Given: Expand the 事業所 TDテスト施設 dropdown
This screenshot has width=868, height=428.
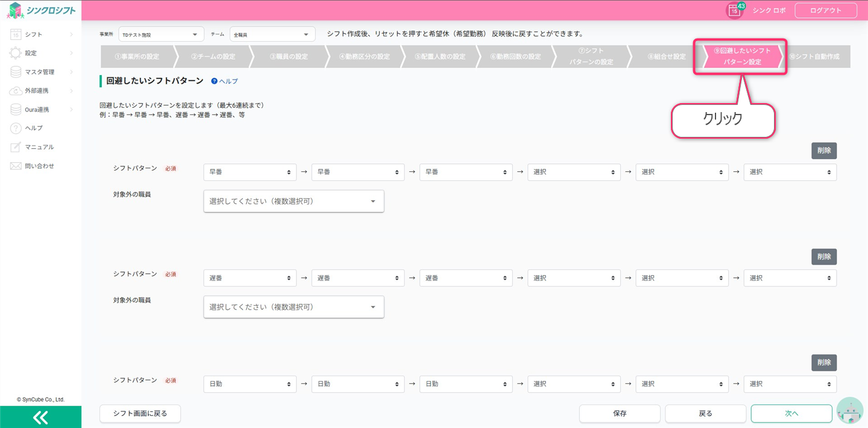Looking at the screenshot, I should [161, 34].
